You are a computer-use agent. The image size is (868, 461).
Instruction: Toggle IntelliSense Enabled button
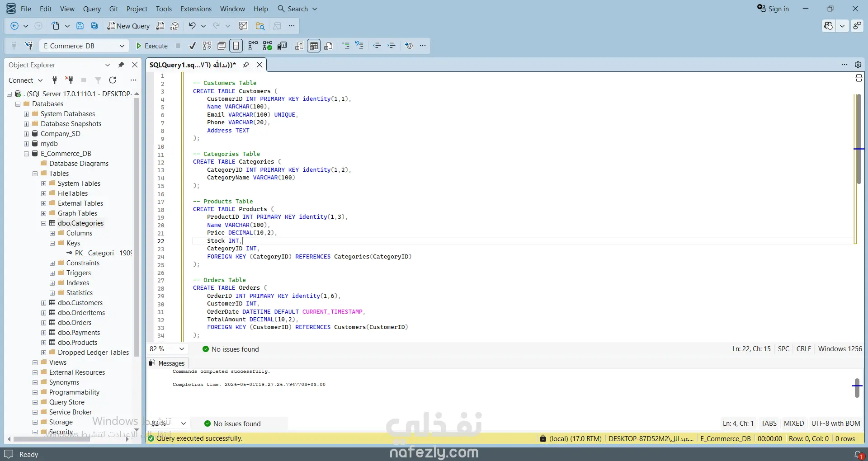coord(236,46)
